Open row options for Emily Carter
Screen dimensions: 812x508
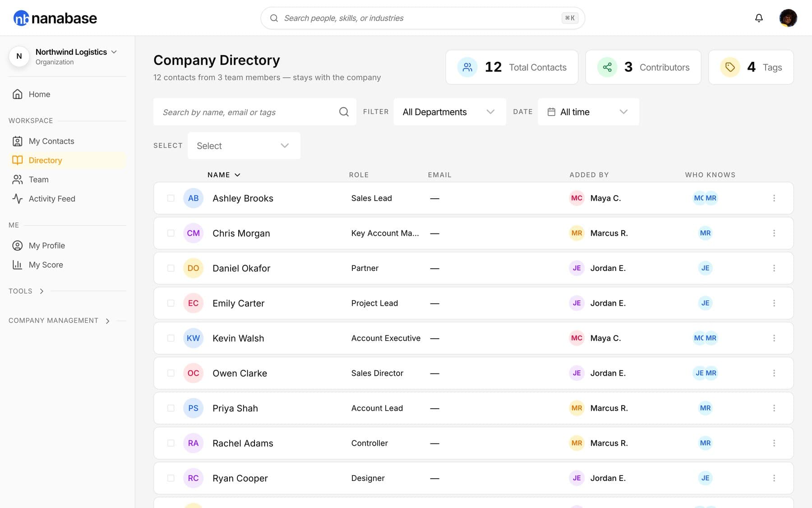(774, 303)
